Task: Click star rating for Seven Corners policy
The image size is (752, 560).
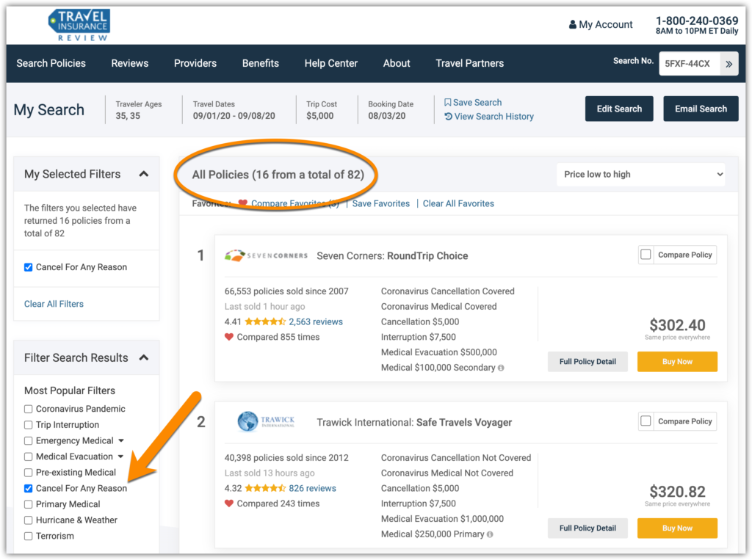Action: tap(265, 321)
